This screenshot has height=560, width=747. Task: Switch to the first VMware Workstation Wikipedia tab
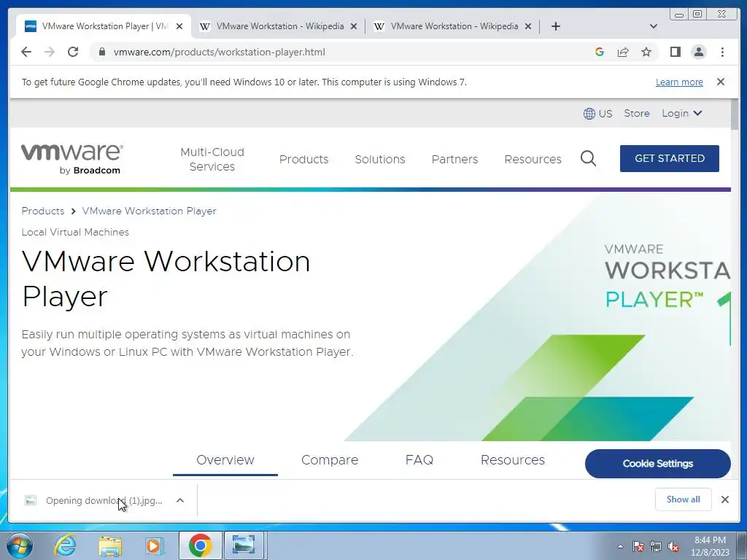pos(279,26)
